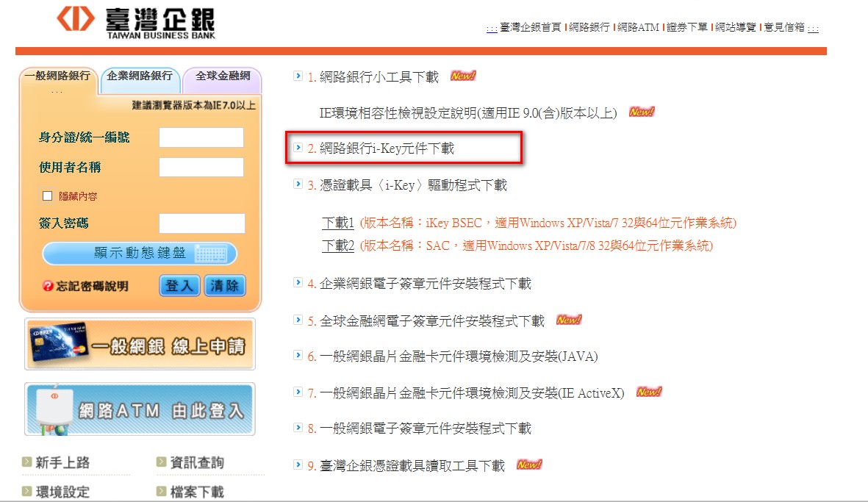Click arrow icon beside item 1 網路銀行小工具下載
The image size is (868, 502).
click(x=298, y=76)
